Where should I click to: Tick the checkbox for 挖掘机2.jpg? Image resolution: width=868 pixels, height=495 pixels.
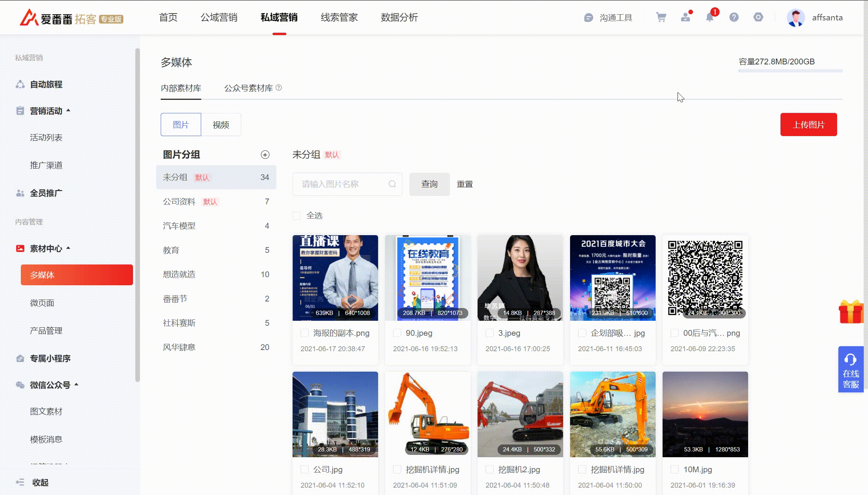click(490, 470)
